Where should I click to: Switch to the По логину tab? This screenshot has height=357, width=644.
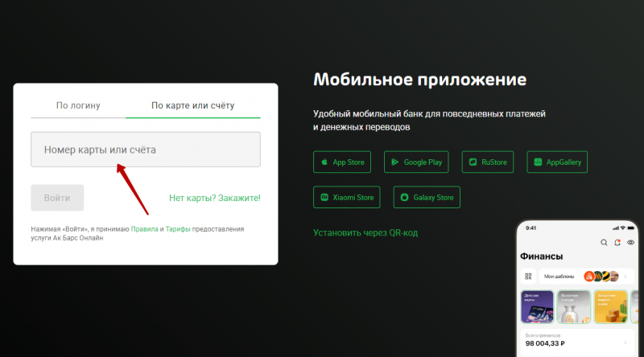78,105
